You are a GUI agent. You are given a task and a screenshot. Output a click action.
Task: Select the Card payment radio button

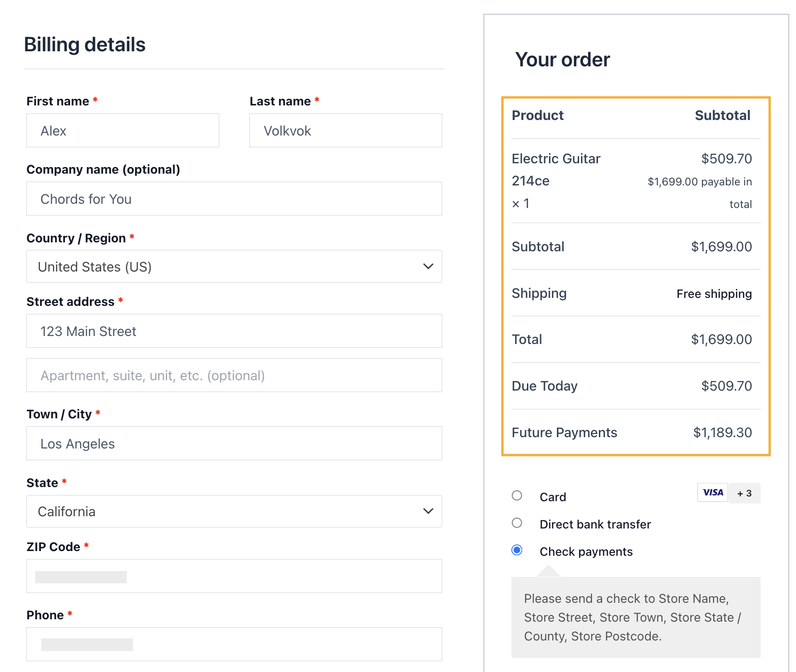[x=517, y=496]
